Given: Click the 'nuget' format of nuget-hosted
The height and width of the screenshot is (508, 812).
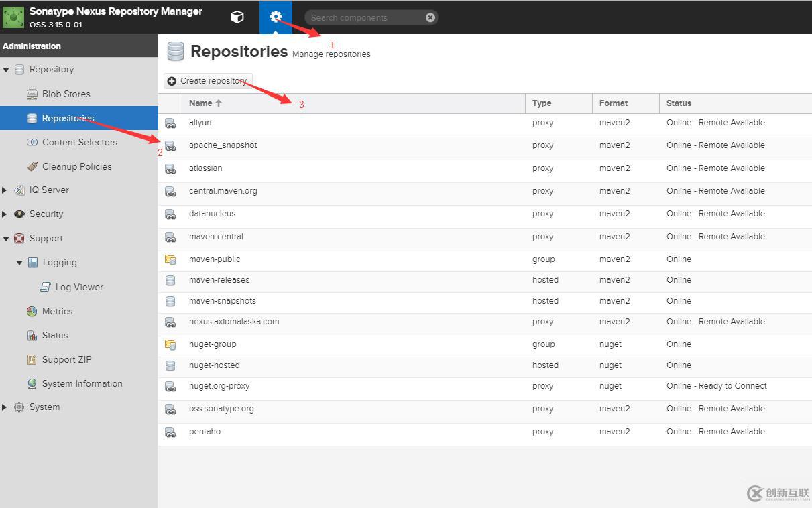Looking at the screenshot, I should click(x=610, y=365).
